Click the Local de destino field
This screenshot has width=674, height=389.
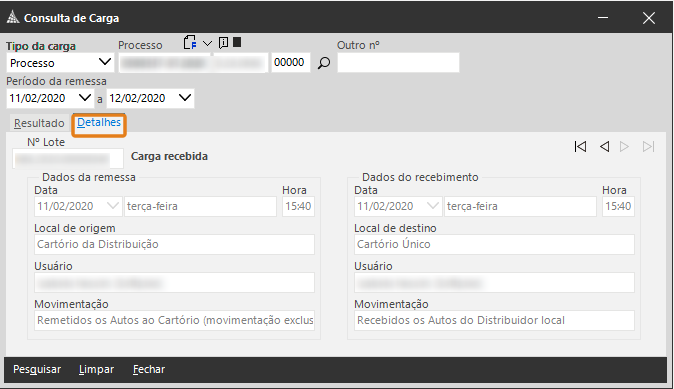click(x=494, y=244)
